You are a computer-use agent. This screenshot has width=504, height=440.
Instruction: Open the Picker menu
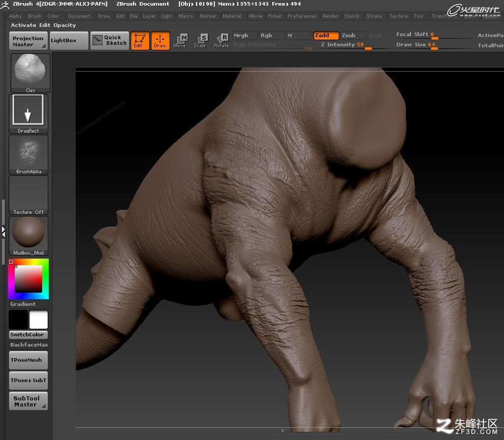(275, 16)
